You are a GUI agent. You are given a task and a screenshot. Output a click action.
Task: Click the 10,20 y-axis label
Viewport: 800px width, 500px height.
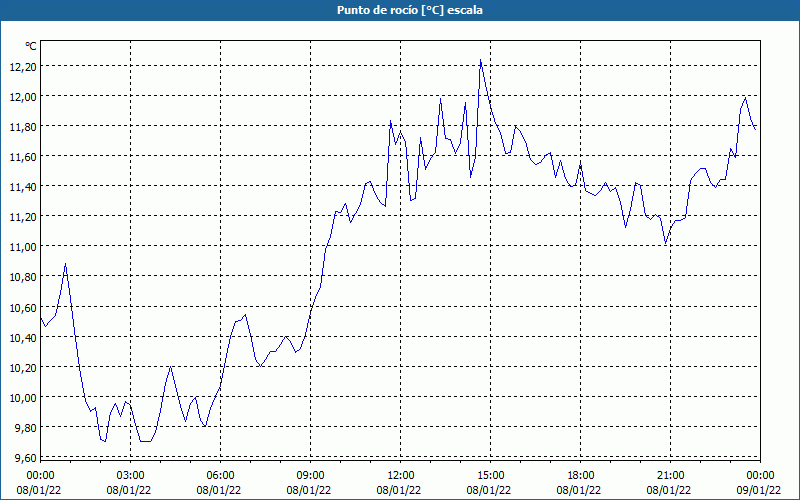22,367
